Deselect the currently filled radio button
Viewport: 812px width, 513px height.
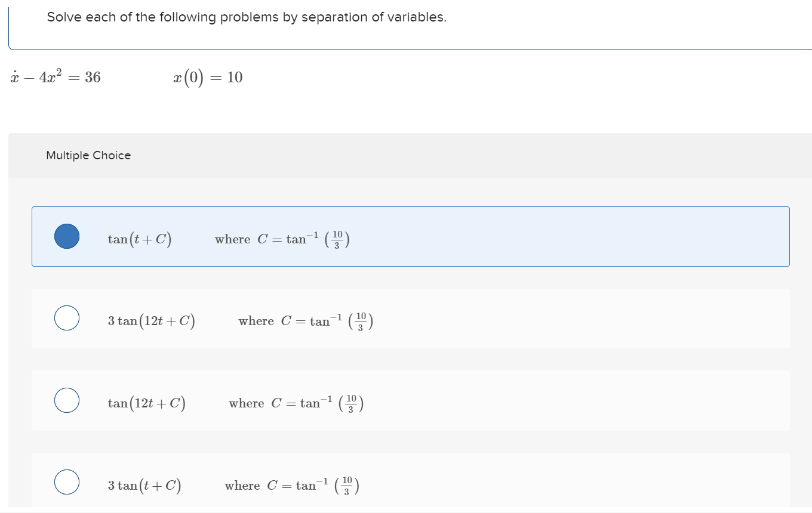pos(67,236)
